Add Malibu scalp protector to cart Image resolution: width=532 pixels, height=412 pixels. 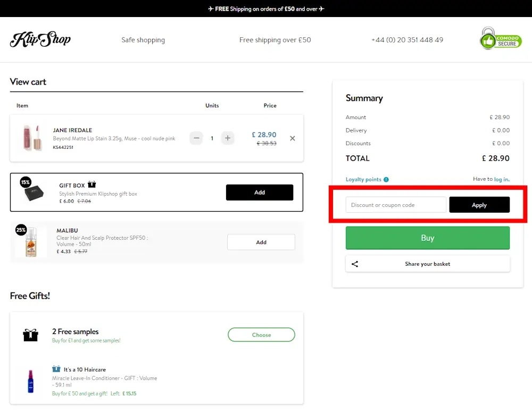(x=261, y=242)
